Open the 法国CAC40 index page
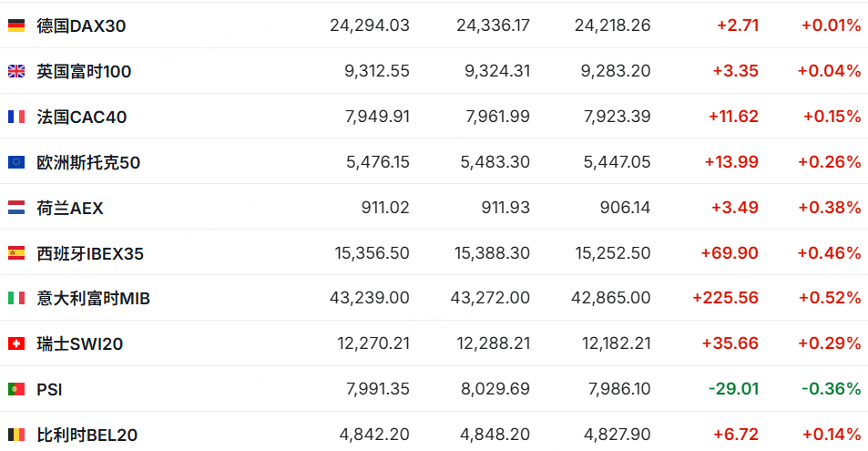868x451 pixels. 82,117
